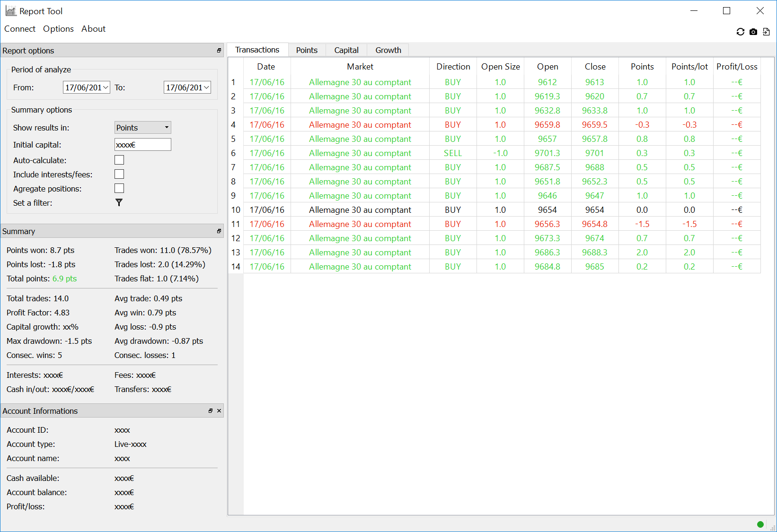Click the Initial capital input field
Image resolution: width=777 pixels, height=532 pixels.
(142, 145)
